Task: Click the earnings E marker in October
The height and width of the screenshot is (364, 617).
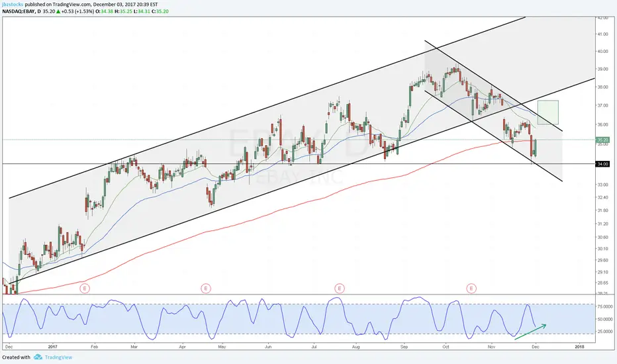Action: (x=471, y=289)
